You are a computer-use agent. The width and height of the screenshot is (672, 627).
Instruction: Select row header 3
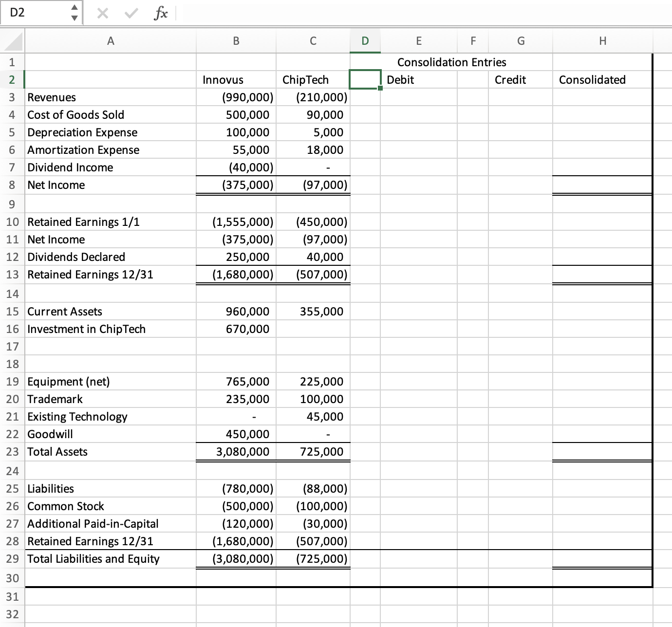click(x=13, y=97)
